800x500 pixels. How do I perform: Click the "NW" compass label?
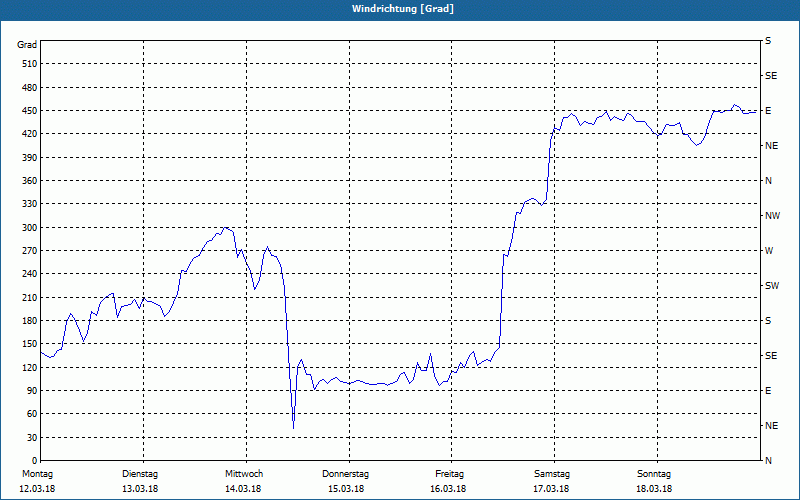click(x=772, y=216)
